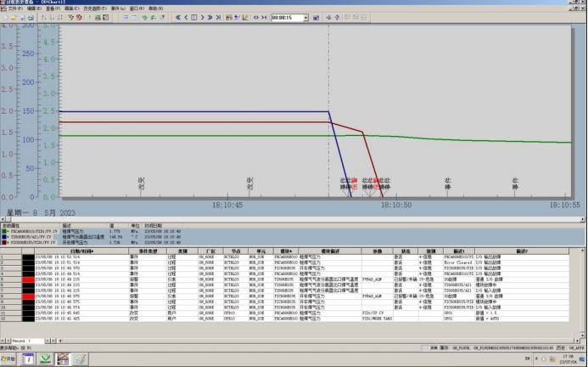Click the 节点 column header

[236, 251]
